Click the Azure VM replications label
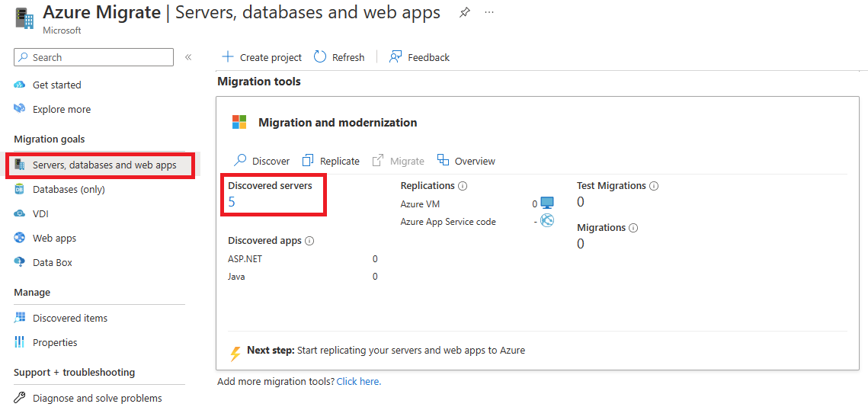868x407 pixels. pyautogui.click(x=420, y=203)
